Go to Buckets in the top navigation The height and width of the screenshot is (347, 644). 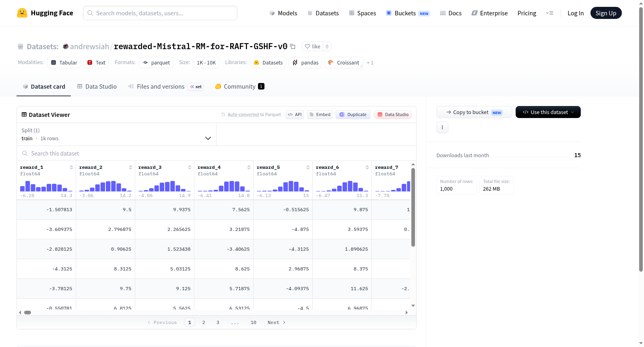(x=408, y=13)
